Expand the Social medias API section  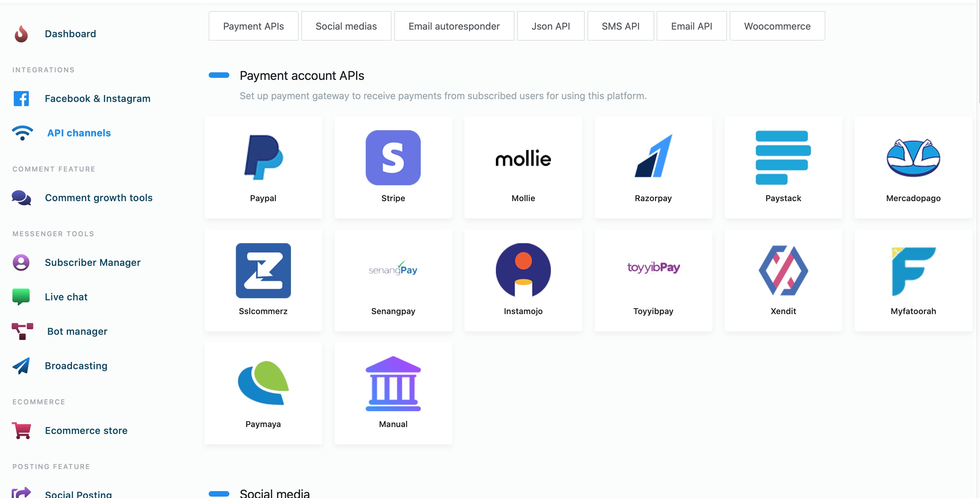346,25
